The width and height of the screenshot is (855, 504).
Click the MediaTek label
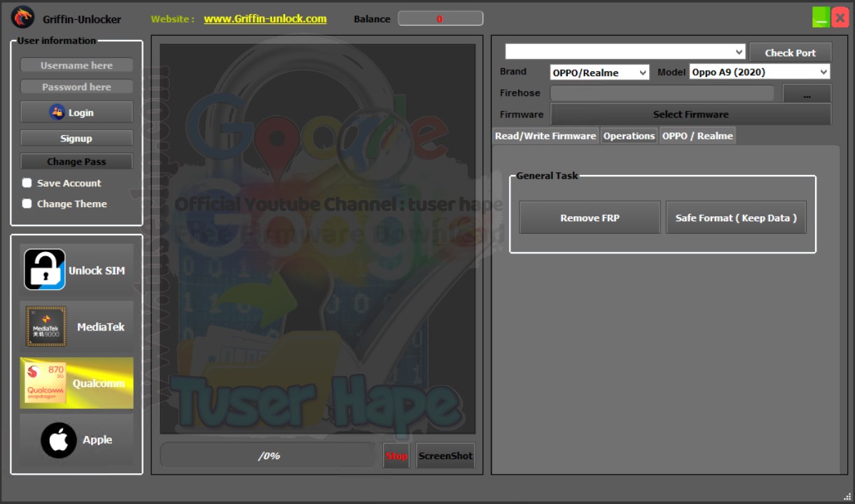[x=101, y=327]
